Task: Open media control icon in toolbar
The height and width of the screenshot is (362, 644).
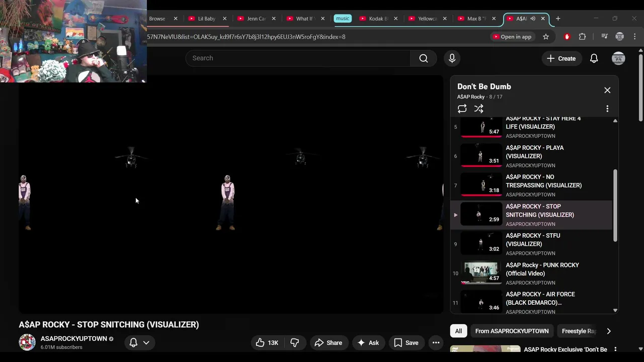Action: tap(605, 37)
